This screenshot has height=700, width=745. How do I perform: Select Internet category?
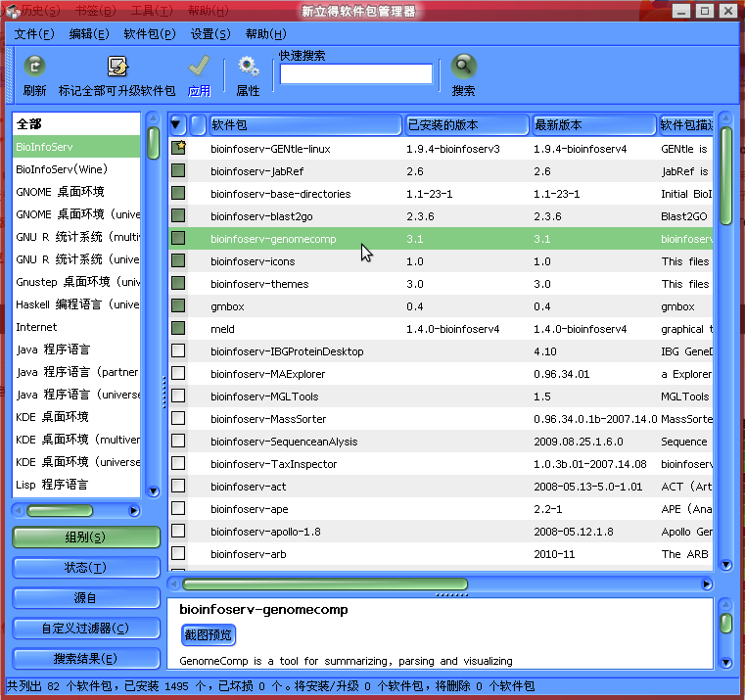click(76, 327)
